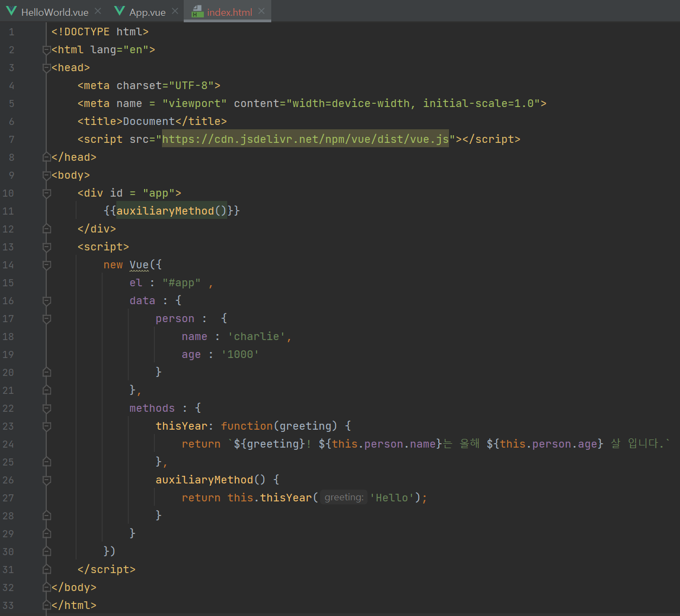Image resolution: width=680 pixels, height=616 pixels.
Task: Click the closing div fold marker on line 12
Action: coord(47,229)
